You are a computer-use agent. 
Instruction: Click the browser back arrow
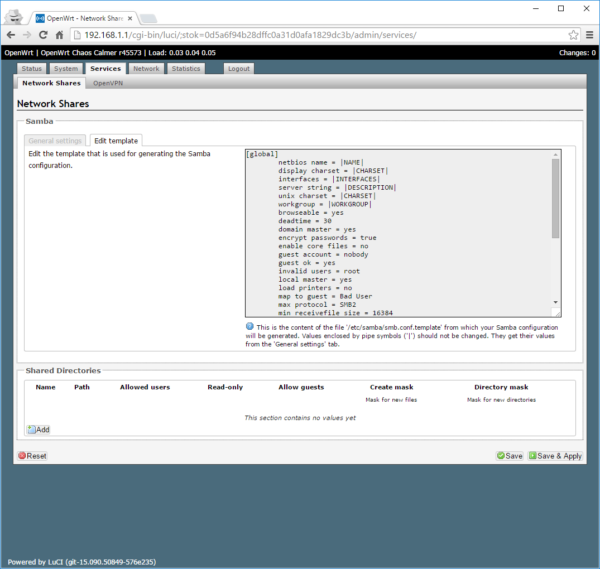point(11,35)
